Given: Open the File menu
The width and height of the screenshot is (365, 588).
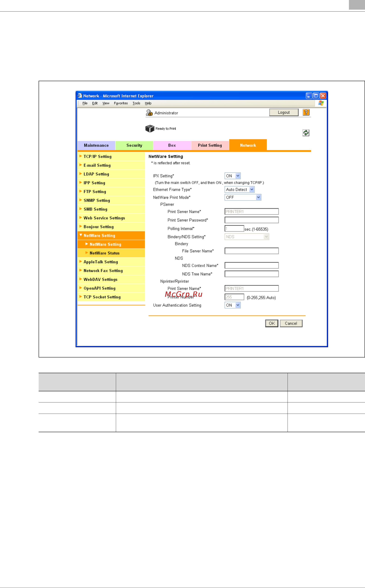Looking at the screenshot, I should click(x=85, y=103).
